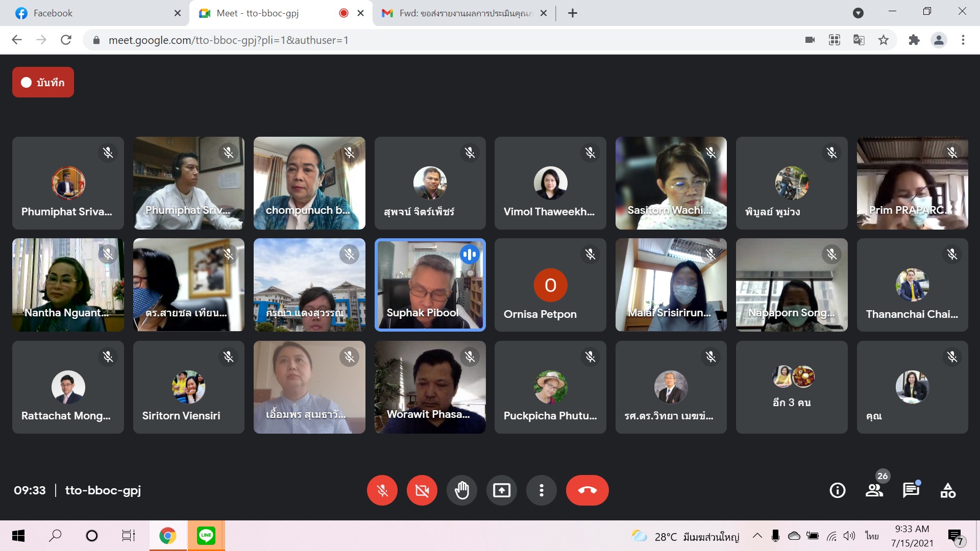The width and height of the screenshot is (980, 551).
Task: Raise hand in the meeting
Action: 461,490
